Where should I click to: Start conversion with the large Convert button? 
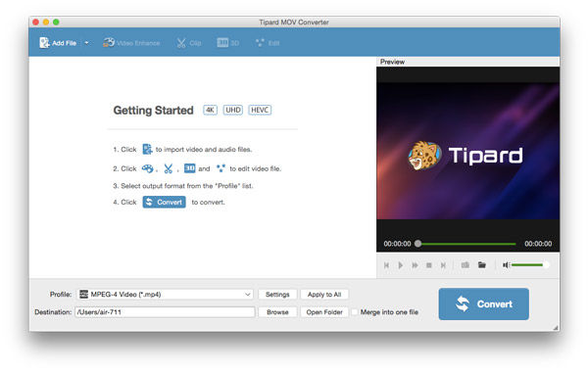coord(484,303)
